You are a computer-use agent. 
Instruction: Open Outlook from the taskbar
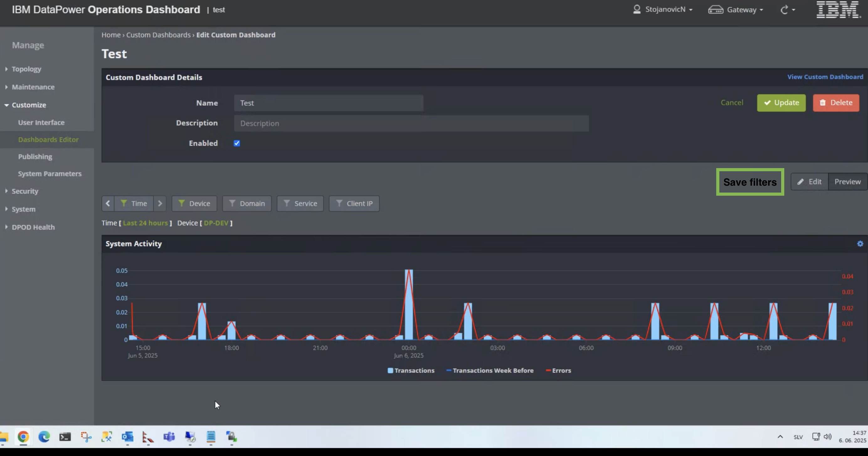[x=127, y=437]
